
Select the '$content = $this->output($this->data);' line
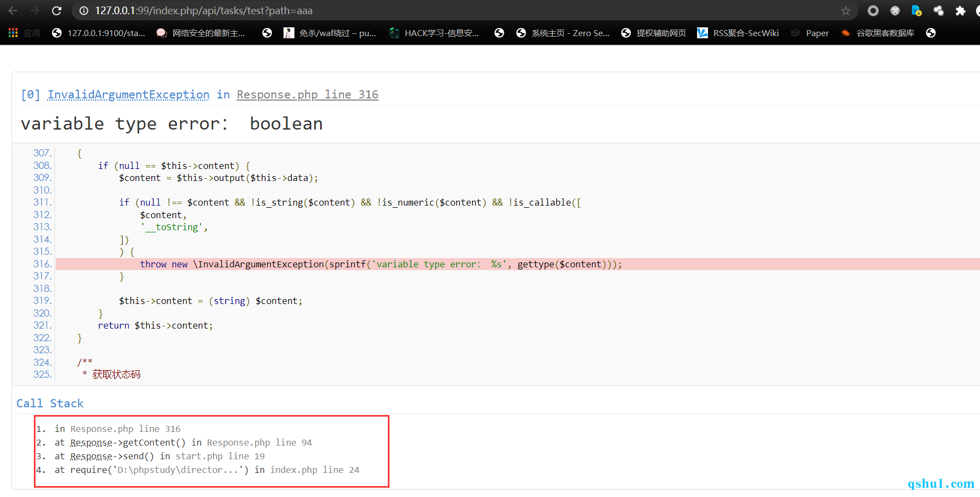coord(219,178)
